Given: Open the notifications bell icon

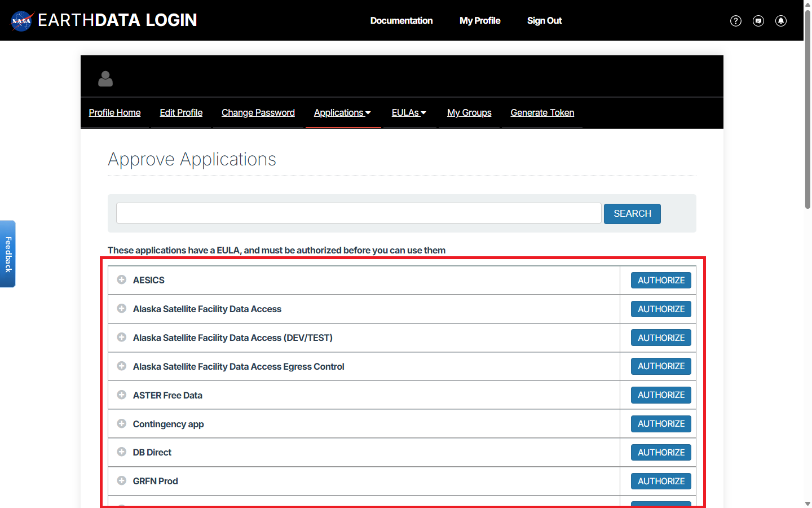Looking at the screenshot, I should 781,21.
